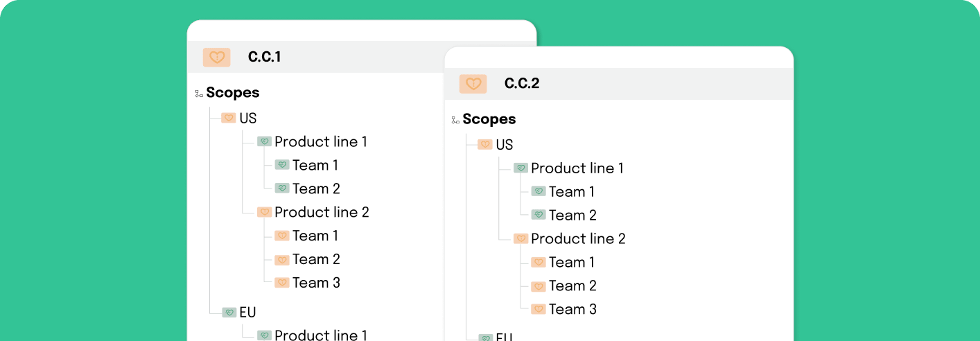Click the green EU icon in C.C.1
Screen dimensions: 980x341
(229, 313)
